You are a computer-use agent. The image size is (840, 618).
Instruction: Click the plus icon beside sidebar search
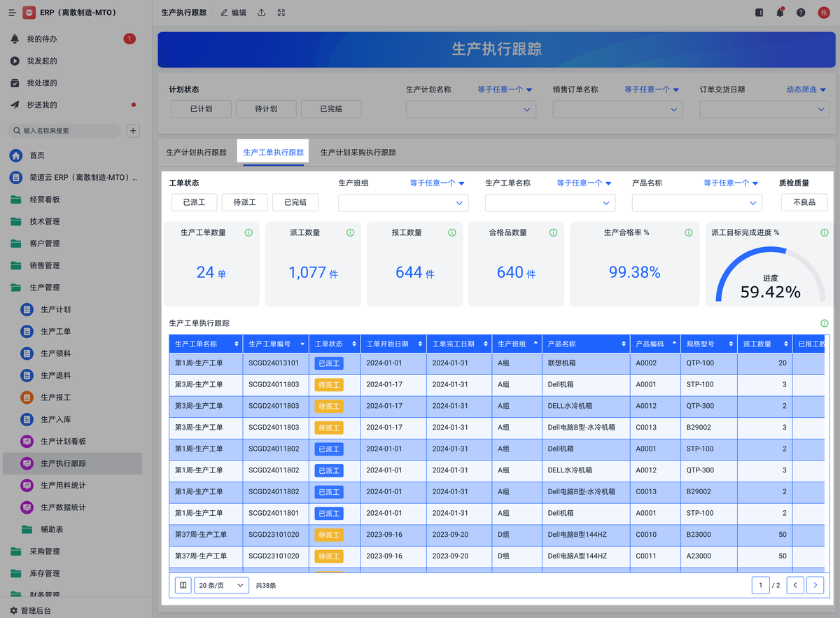[134, 131]
